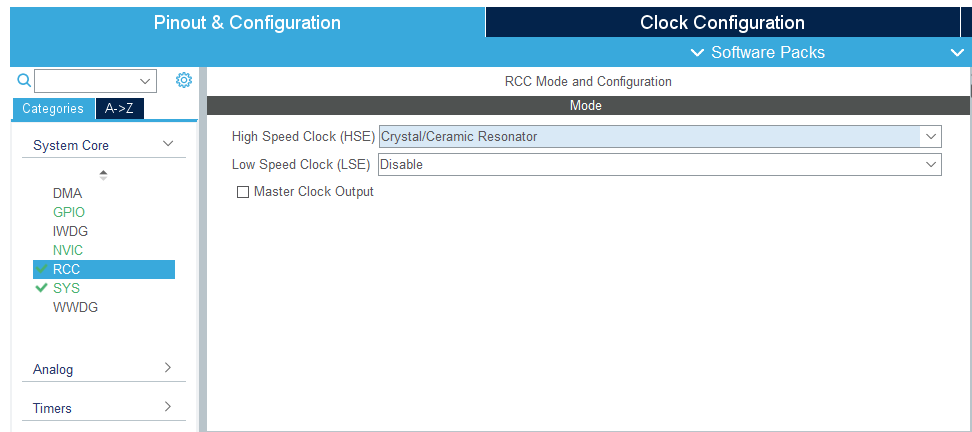This screenshot has width=972, height=432.
Task: Select NVIC in System Core list
Action: 68,250
